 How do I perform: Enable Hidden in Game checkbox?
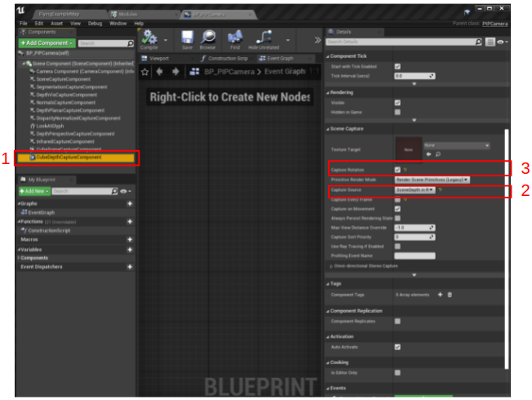(397, 112)
